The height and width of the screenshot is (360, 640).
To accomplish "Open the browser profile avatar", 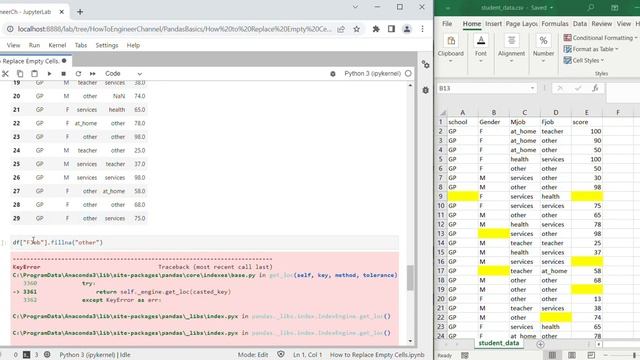I will point(407,29).
